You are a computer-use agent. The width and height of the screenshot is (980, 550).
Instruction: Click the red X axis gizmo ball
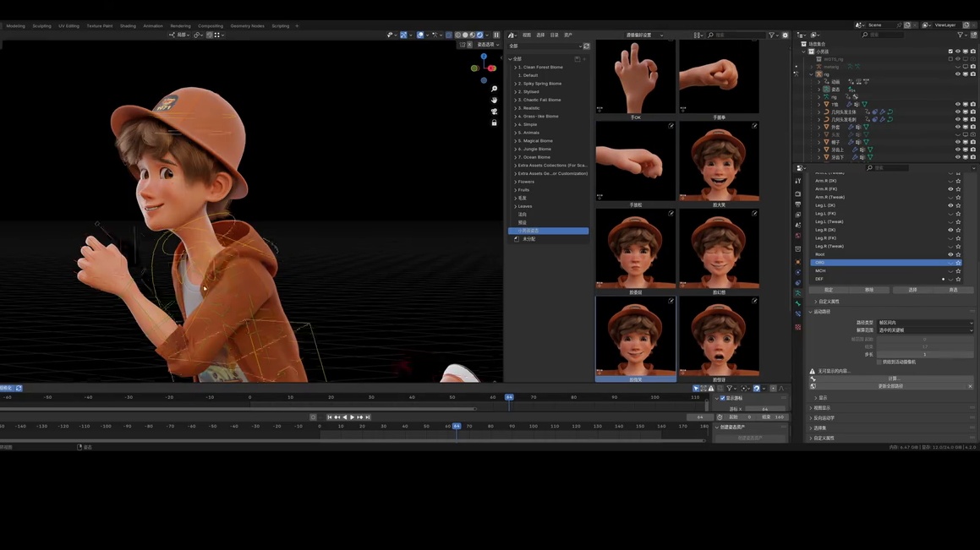tap(491, 68)
